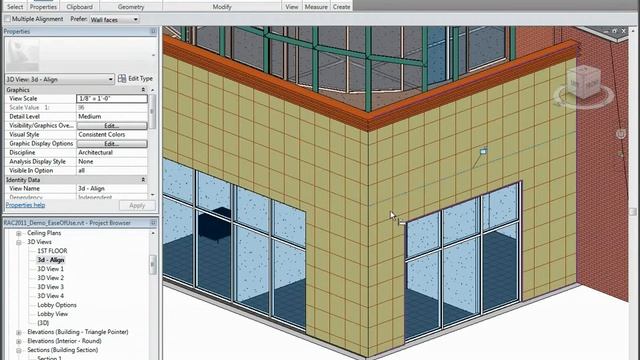
Task: Close the Project Browser panel
Action: tap(153, 223)
